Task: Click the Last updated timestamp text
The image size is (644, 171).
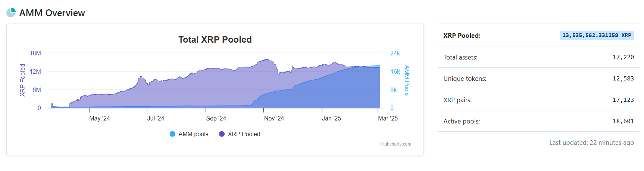Action: point(591,143)
